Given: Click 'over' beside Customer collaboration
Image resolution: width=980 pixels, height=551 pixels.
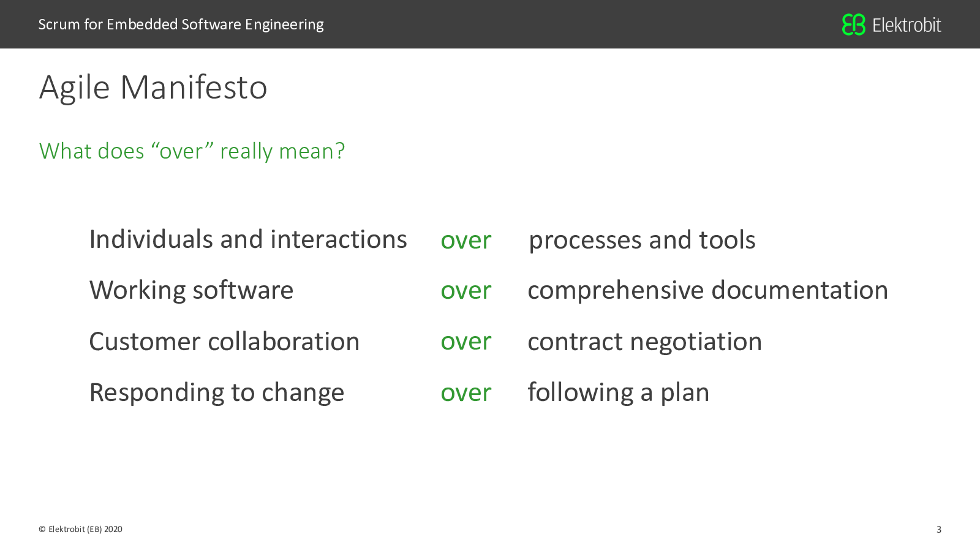Looking at the screenshot, I should coord(466,342).
